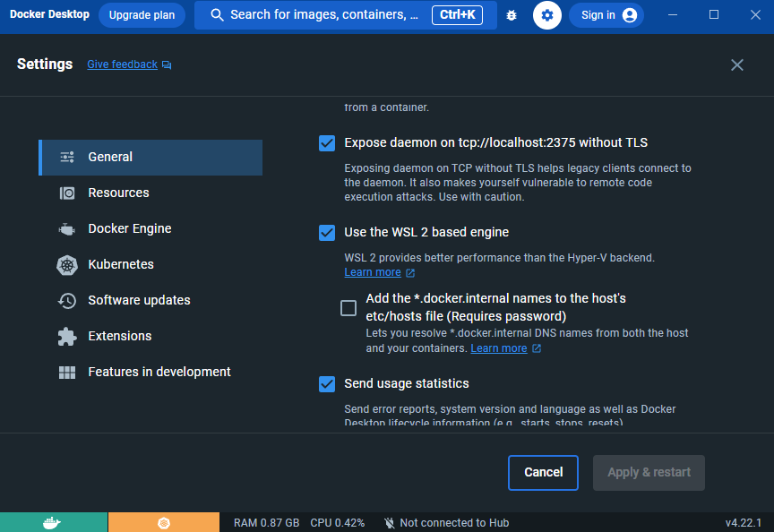
Task: Click the RAM 0.87 GB status text
Action: point(267,523)
